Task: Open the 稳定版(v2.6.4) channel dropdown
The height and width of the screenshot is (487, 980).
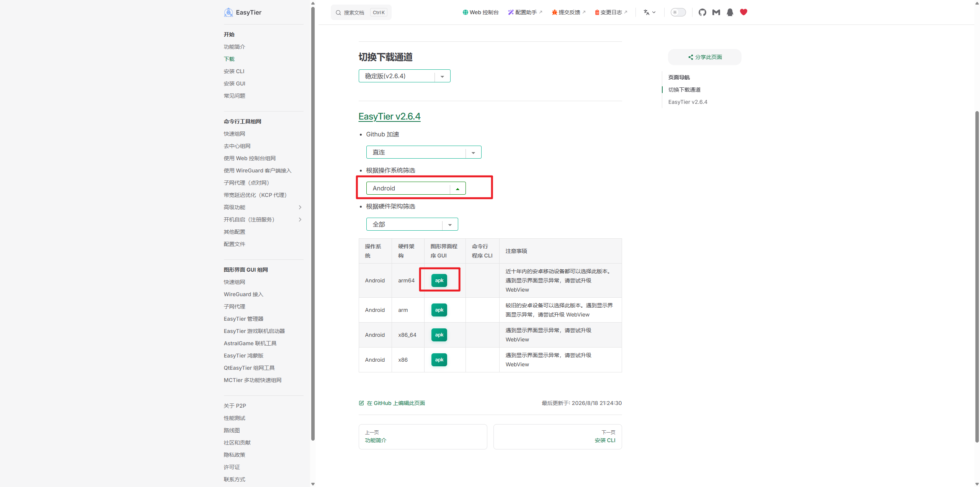Action: coord(404,76)
